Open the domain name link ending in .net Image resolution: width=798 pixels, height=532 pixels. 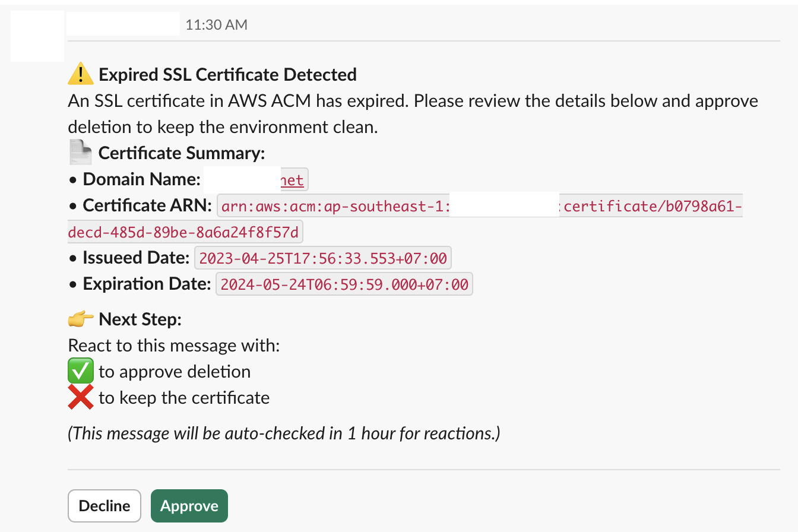pos(292,180)
